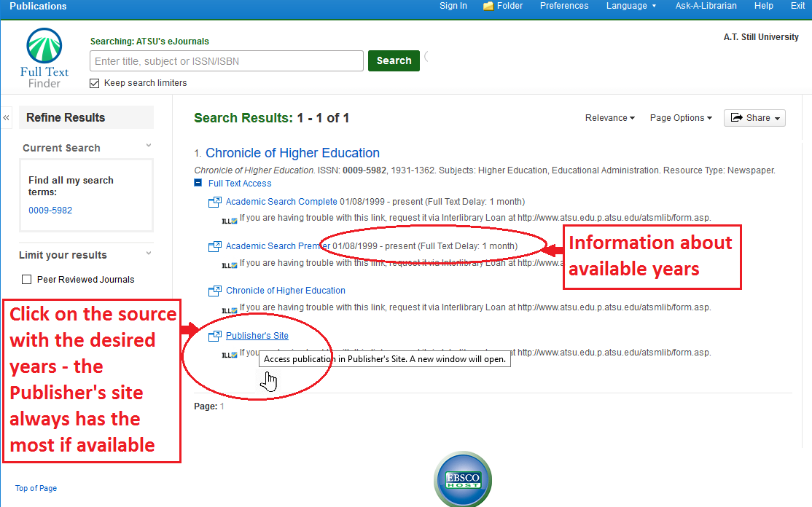Click the Top of Page link
The image size is (812, 507).
[36, 488]
